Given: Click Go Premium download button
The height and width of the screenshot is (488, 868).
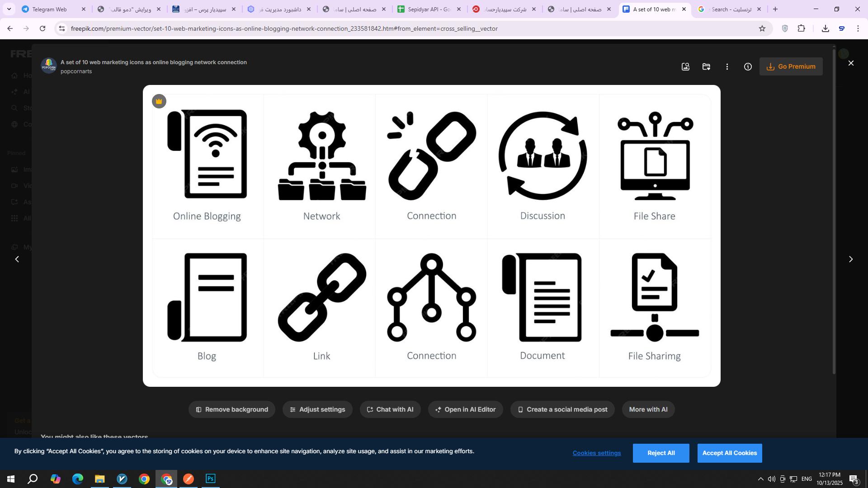Looking at the screenshot, I should coord(791,66).
